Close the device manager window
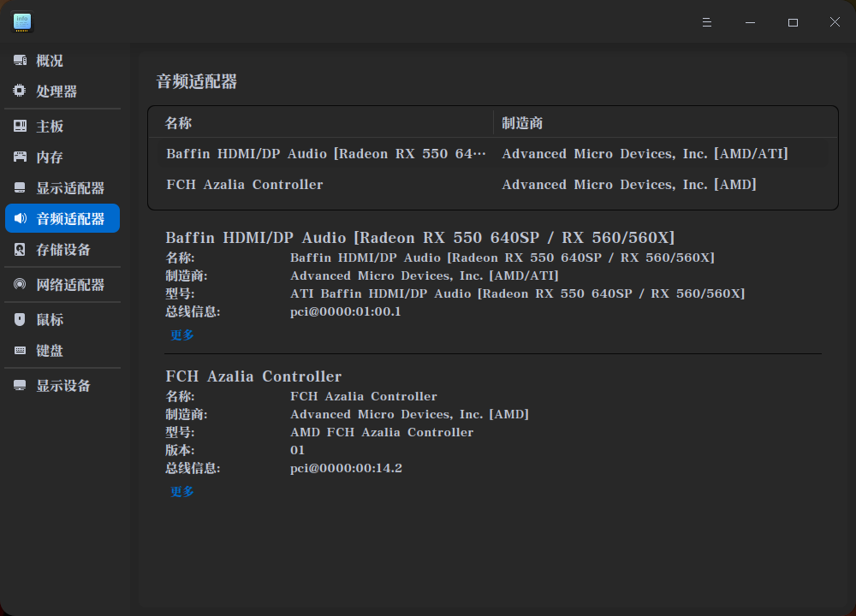Screen dimensions: 856x616 coord(835,22)
